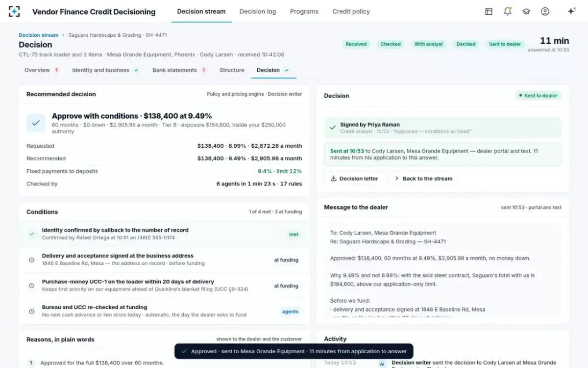Image resolution: width=588 pixels, height=368 pixels.
Task: Click the Sent at 10:53 confirmation box
Action: [443, 154]
